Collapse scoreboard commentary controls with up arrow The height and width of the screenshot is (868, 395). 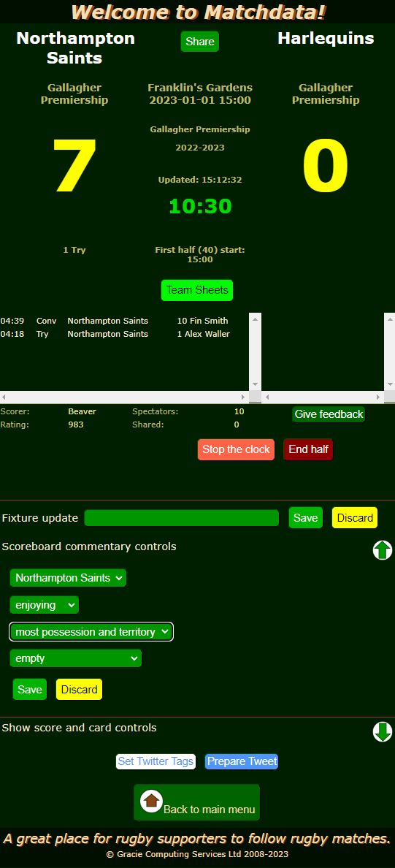pos(383,549)
